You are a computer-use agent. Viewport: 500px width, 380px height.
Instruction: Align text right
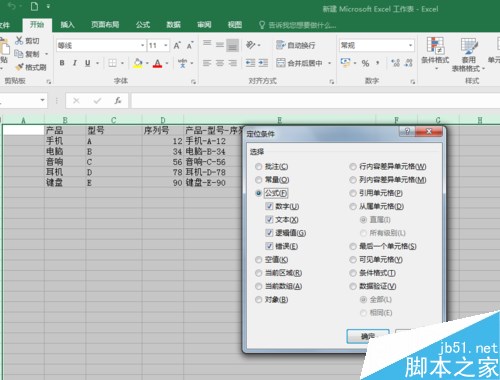click(x=233, y=63)
